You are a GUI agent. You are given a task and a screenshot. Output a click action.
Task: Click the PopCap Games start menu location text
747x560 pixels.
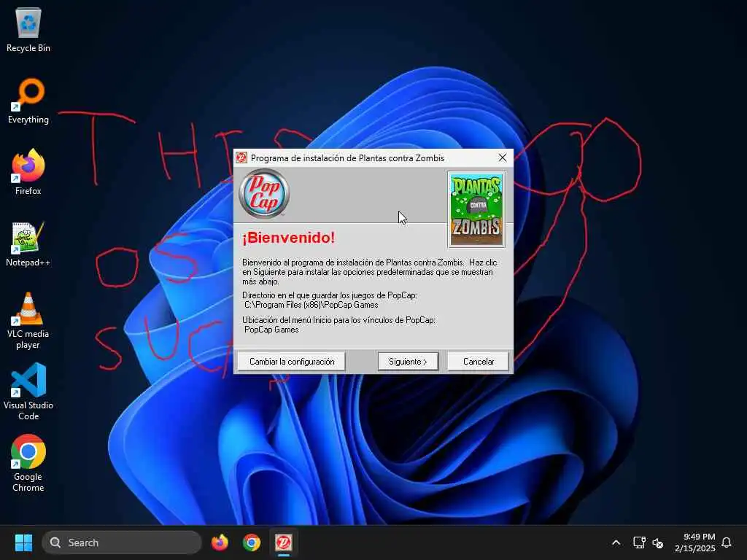(x=271, y=330)
